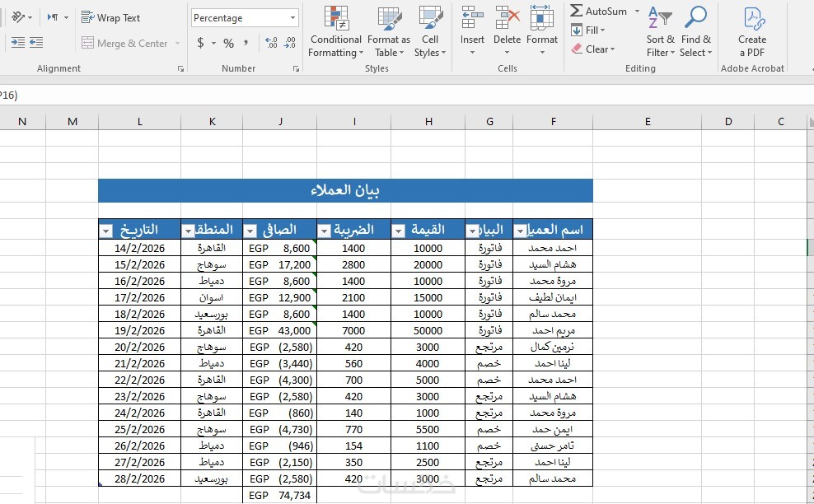The image size is (814, 504).
Task: Select the بيان العملاء title cell
Action: point(345,190)
